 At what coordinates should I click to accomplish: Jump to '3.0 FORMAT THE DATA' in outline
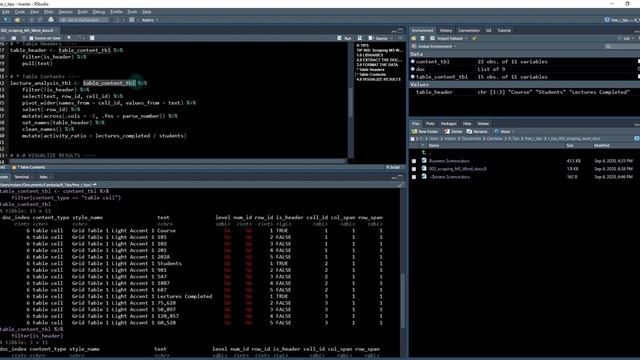377,65
